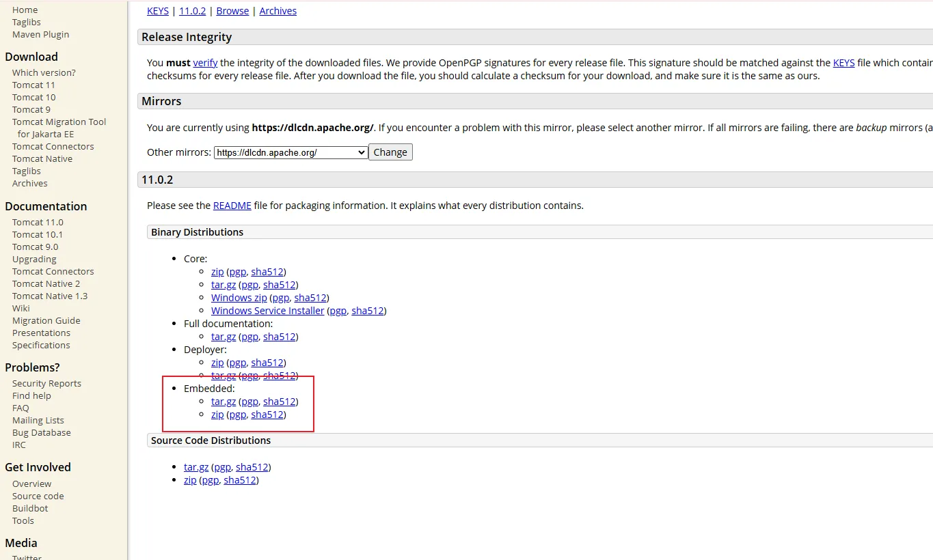The width and height of the screenshot is (933, 560).
Task: Download the Windows Service Installer
Action: click(267, 311)
